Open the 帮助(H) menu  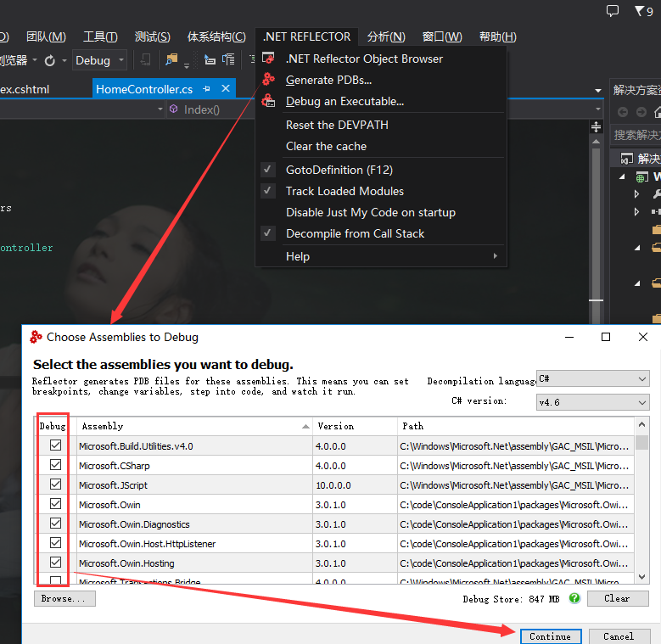[x=497, y=36]
